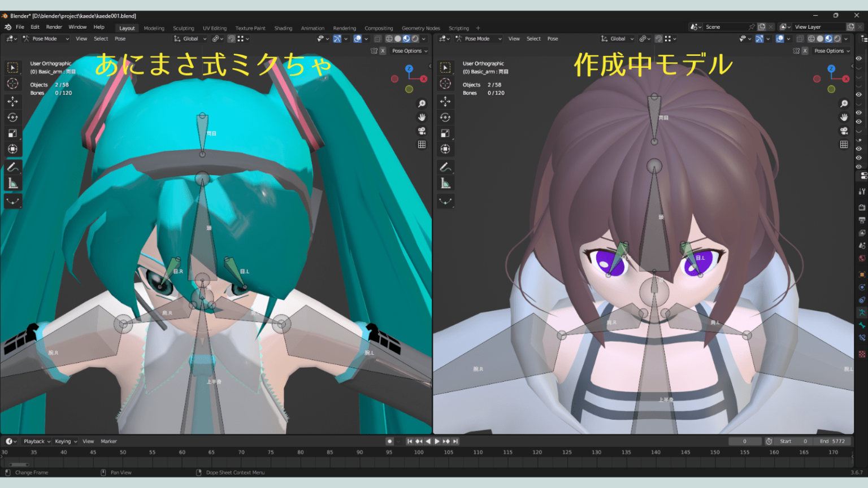Open the Pose Options dropdown

point(409,51)
